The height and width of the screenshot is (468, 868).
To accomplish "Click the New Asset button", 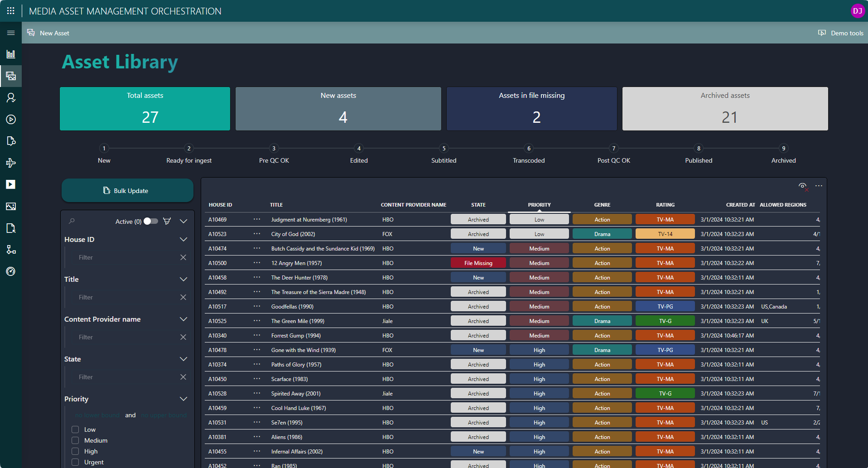I will [48, 33].
